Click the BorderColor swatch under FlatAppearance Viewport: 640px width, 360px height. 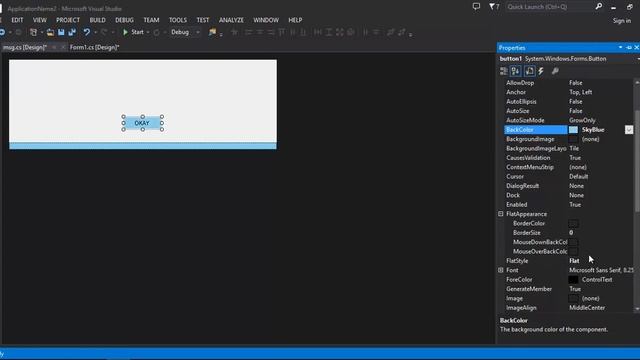573,224
